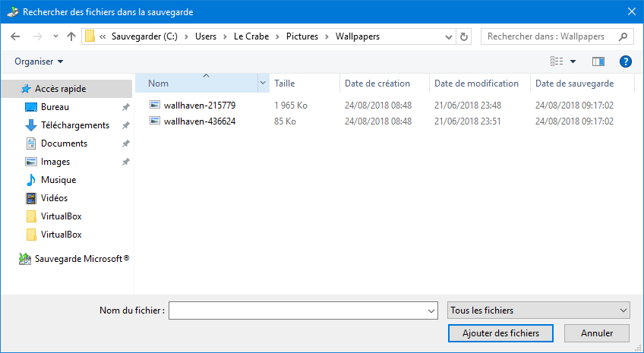The width and height of the screenshot is (644, 353).
Task: Close the backup file search dialog
Action: (x=632, y=11)
